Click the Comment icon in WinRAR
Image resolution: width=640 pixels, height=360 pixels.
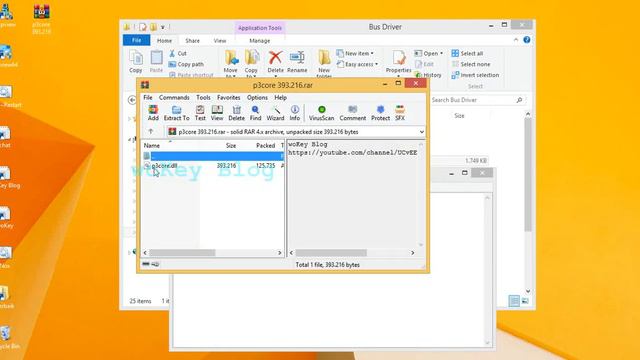coord(353,113)
